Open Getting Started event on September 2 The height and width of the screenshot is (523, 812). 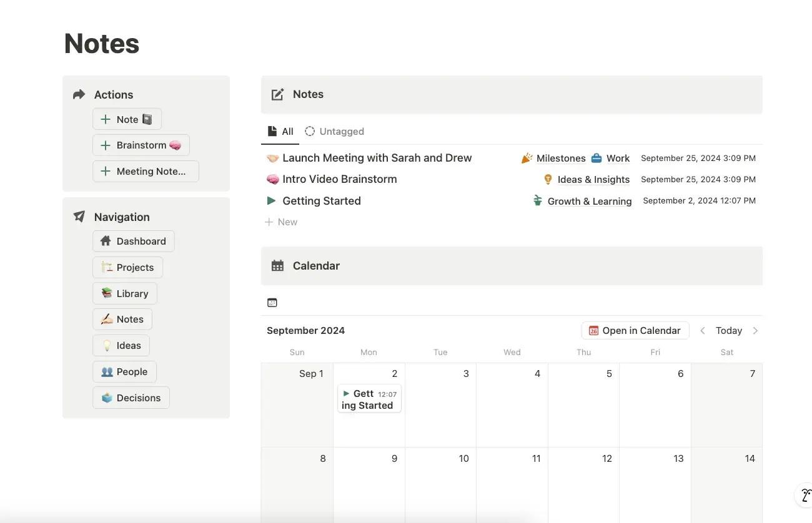coord(369,399)
